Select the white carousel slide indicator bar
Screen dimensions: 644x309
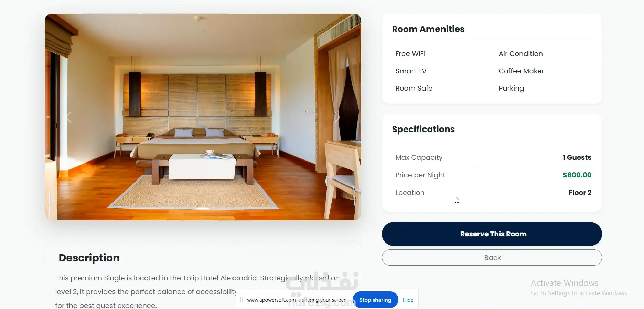pos(203,209)
